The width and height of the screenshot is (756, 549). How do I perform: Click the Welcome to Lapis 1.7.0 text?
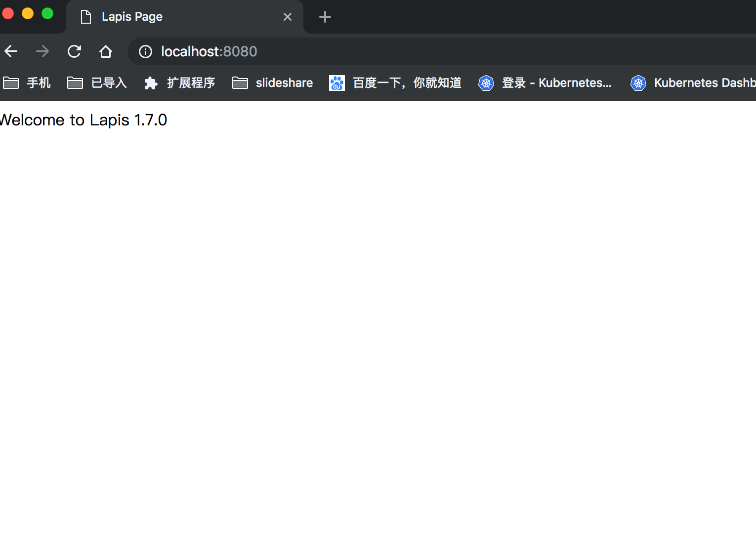pos(84,120)
